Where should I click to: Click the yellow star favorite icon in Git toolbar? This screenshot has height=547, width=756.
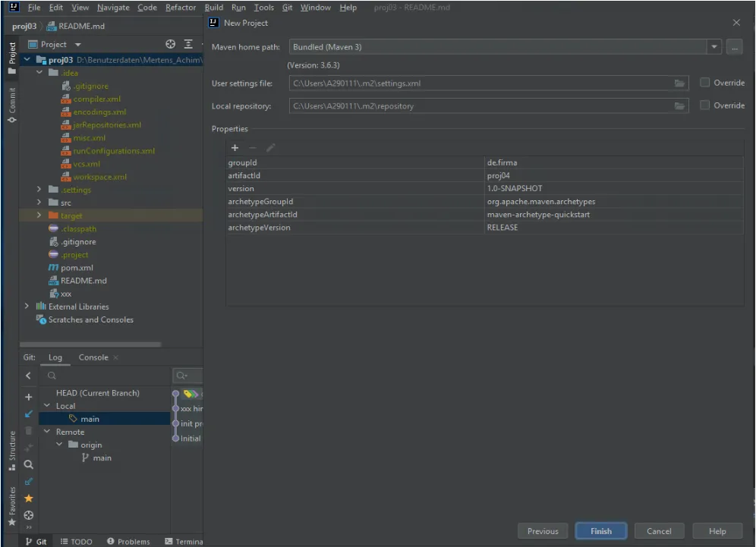28,498
